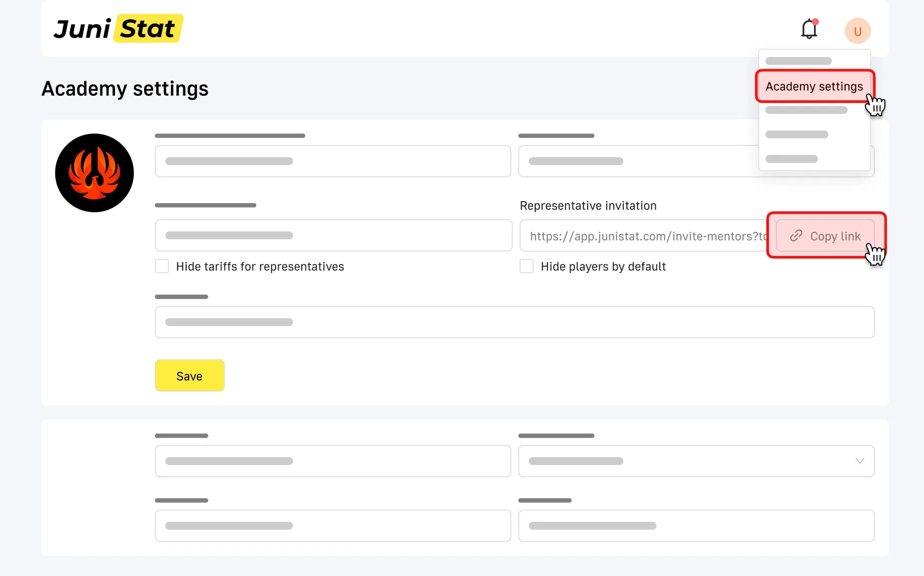This screenshot has height=576, width=924.
Task: Open the orange "U" user avatar
Action: click(857, 31)
